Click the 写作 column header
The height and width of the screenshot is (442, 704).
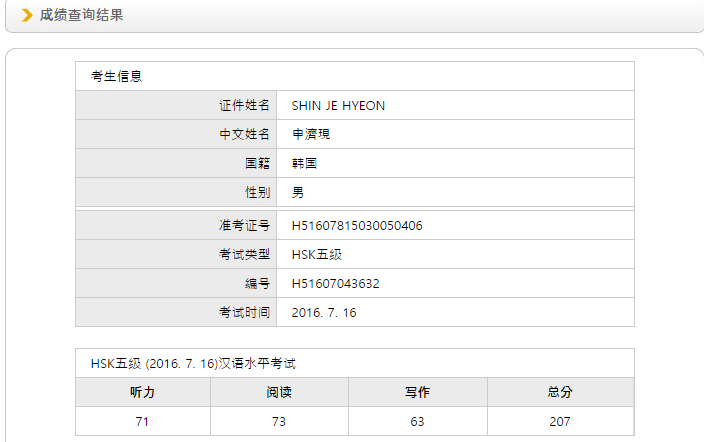coord(418,392)
